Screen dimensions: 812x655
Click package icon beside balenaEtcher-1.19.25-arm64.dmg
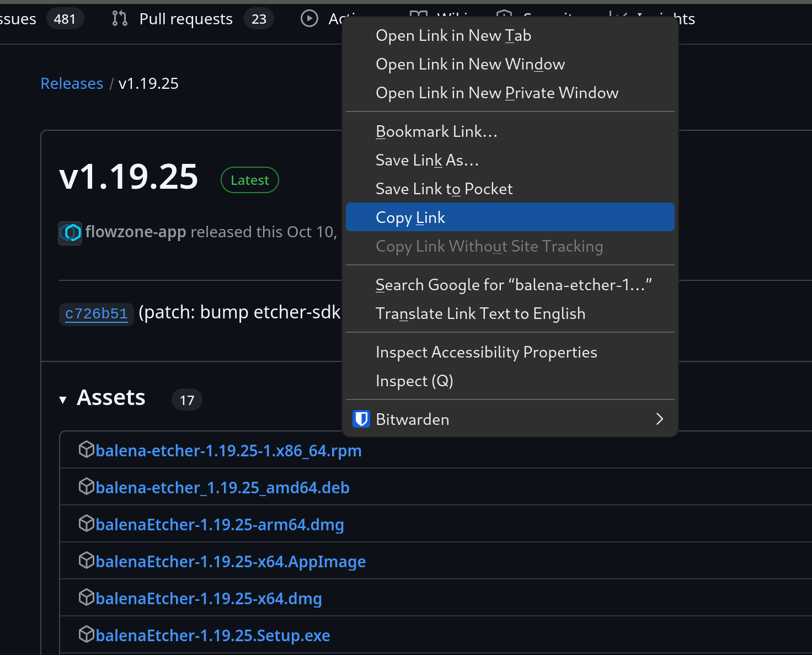click(87, 524)
